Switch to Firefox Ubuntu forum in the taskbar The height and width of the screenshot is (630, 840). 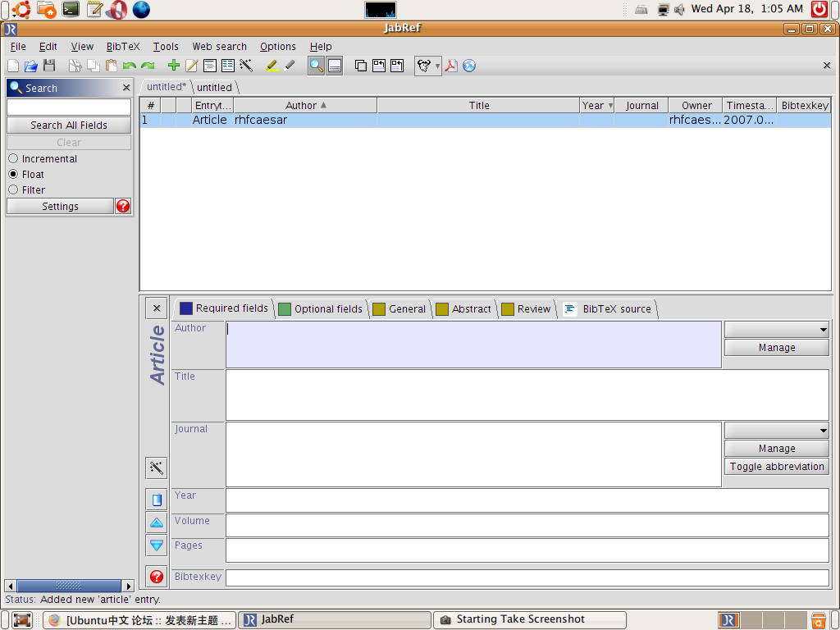139,620
